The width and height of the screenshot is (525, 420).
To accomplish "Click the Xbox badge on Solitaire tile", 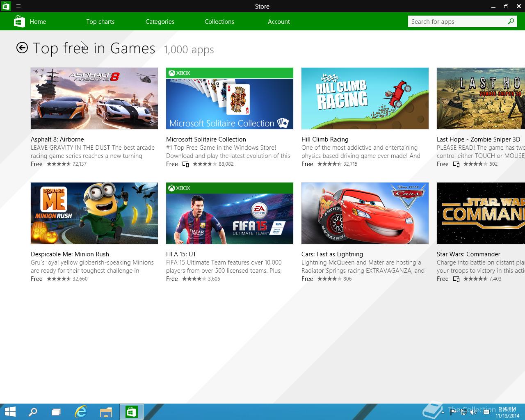I will (x=180, y=73).
